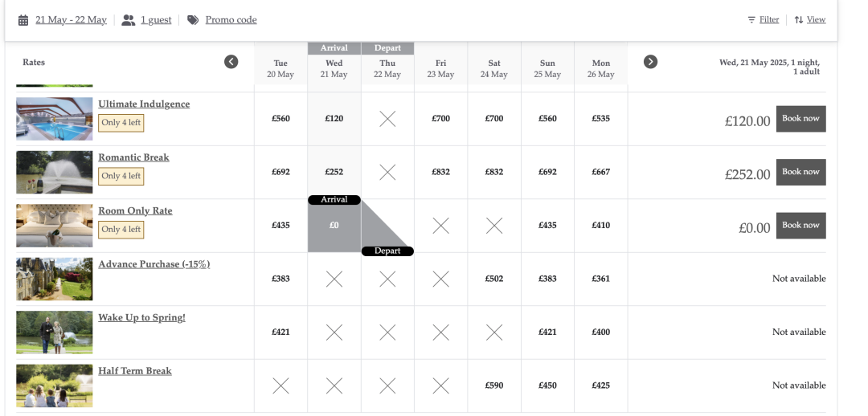Click the View sort arrows icon
This screenshot has width=868, height=416.
tap(799, 20)
